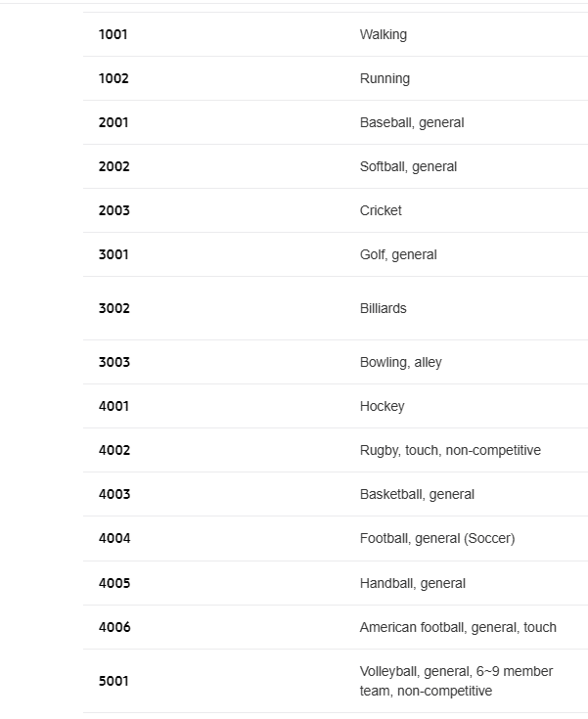Image resolution: width=588 pixels, height=719 pixels.
Task: Click the Volleyball, general description text
Action: [x=456, y=682]
